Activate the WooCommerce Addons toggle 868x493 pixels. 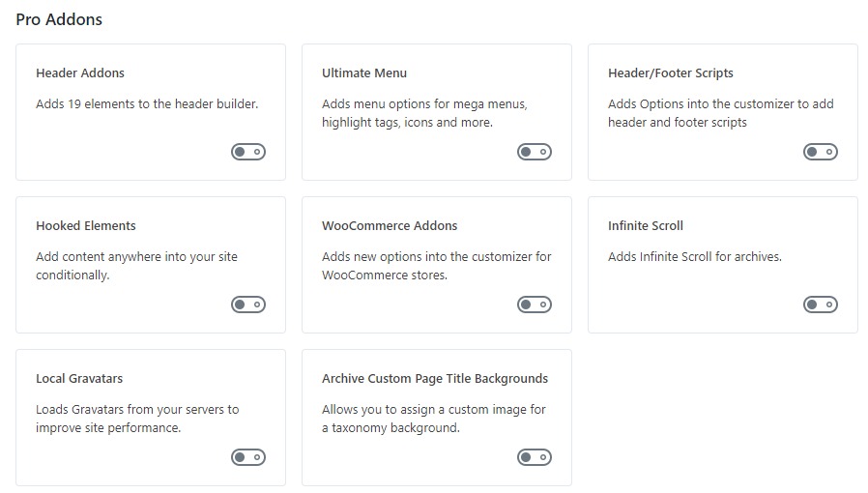pos(535,304)
